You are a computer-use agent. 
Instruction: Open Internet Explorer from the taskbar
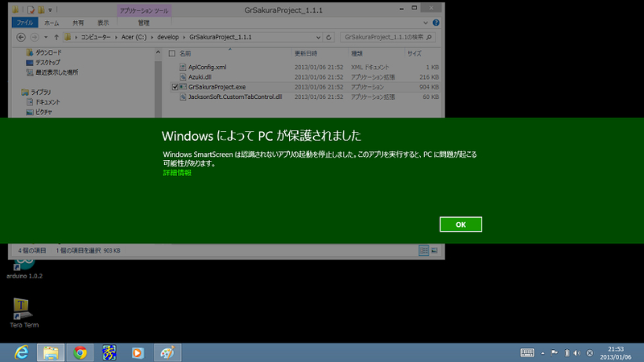pos(22,352)
